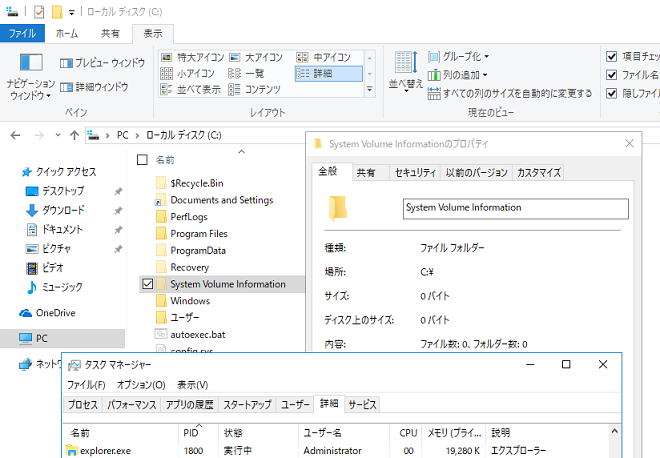The height and width of the screenshot is (458, 660).
Task: Select Small icons layout (小アイコン)
Action: tap(187, 74)
